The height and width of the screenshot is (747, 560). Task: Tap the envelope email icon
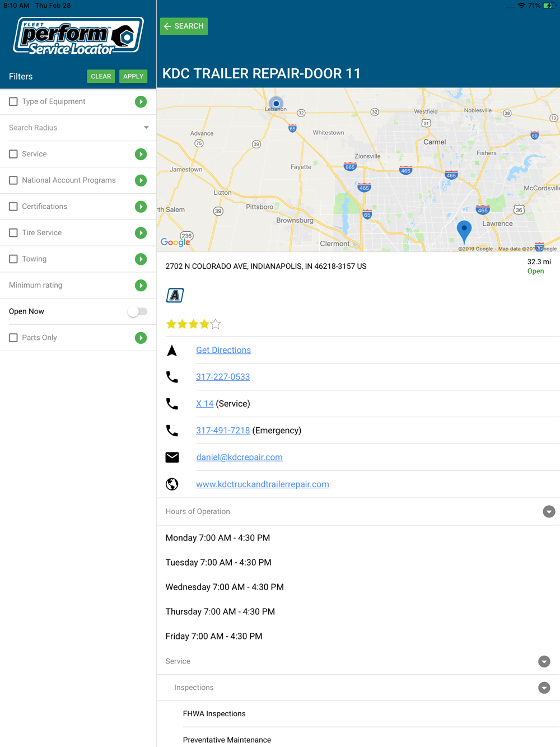click(172, 457)
